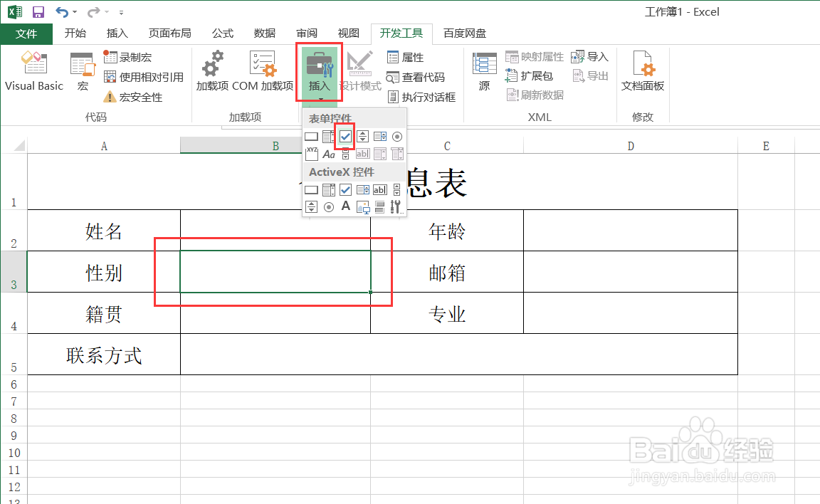Select column D header

pos(631,146)
